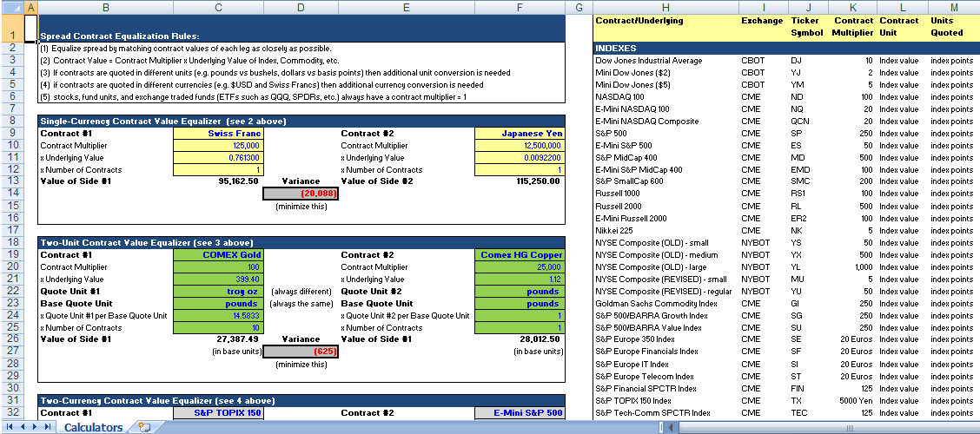980x434 pixels.
Task: Select ticker symbol QCN
Action: coord(799,122)
